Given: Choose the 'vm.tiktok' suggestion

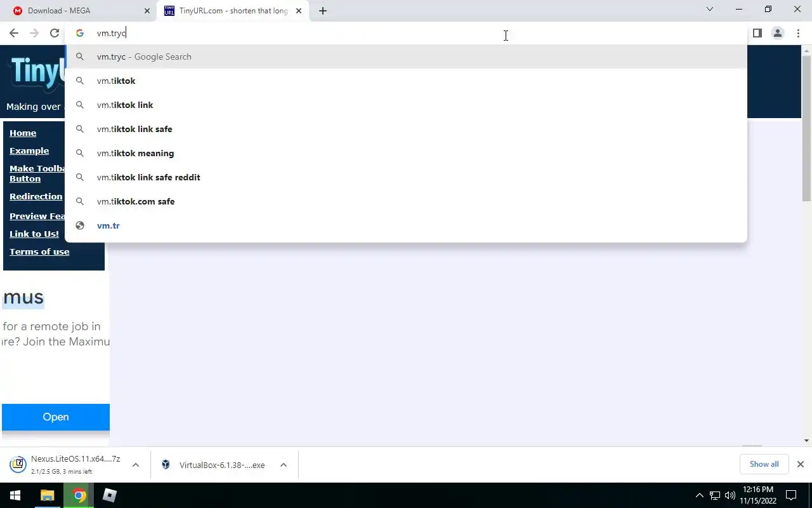Looking at the screenshot, I should 406,81.
